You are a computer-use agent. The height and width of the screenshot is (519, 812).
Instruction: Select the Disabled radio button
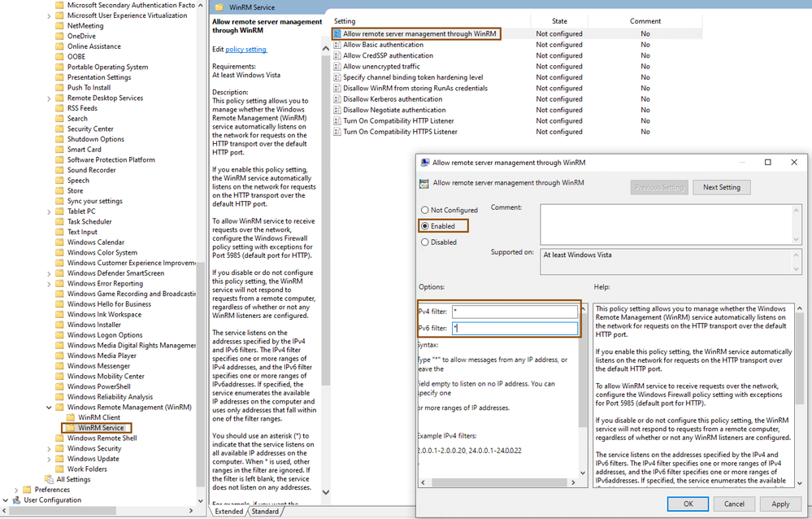point(425,242)
